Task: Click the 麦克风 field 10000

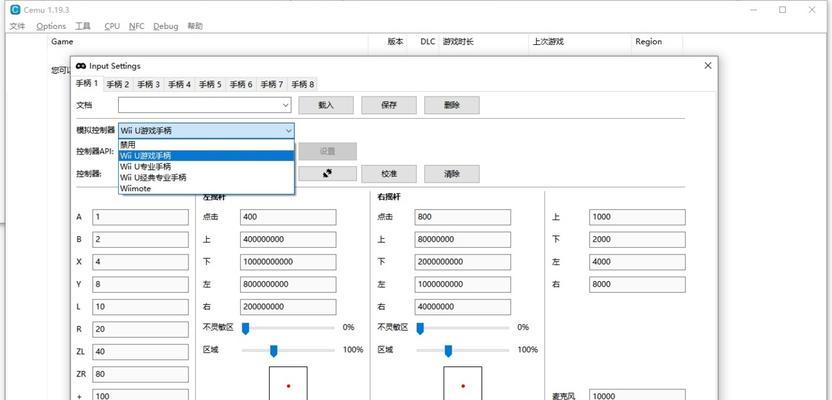Action: (637, 395)
